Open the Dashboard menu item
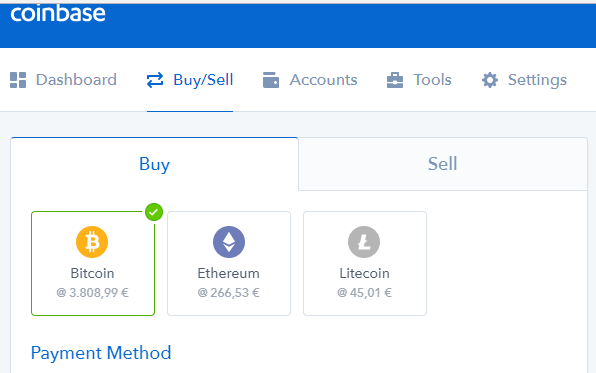The image size is (596, 373). (x=76, y=80)
